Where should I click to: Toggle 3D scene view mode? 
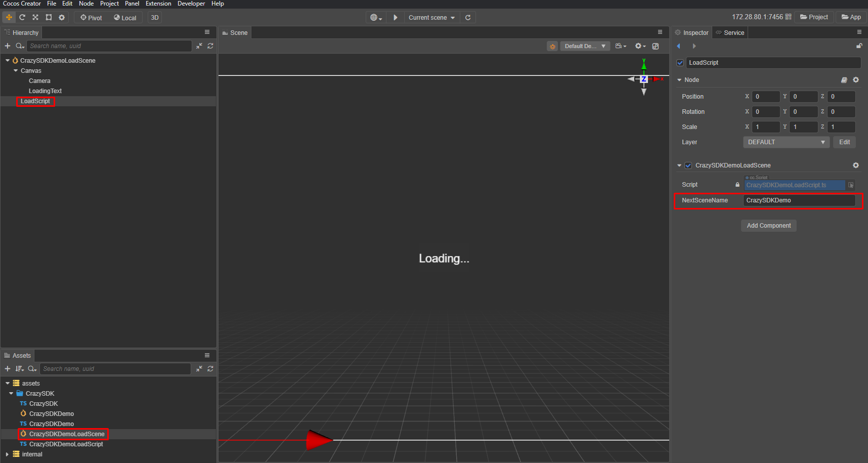(x=155, y=18)
